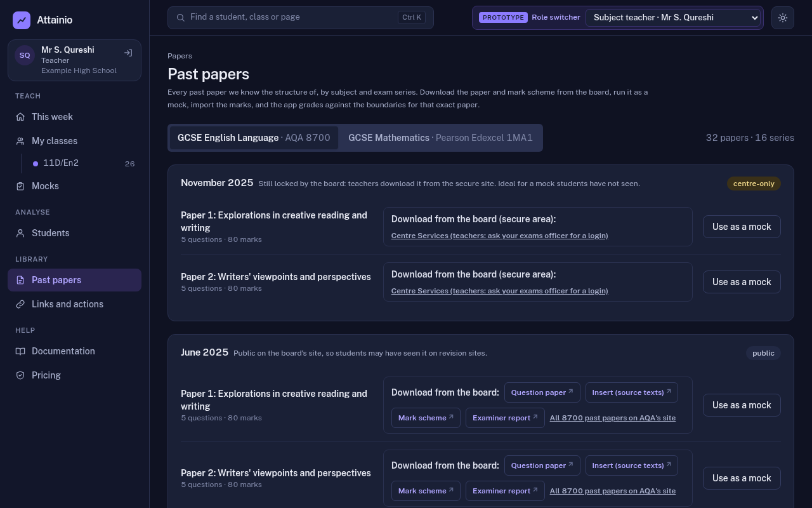Open class 11D/En2 in the sidebar
Viewport: 812px width, 508px height.
[84, 163]
